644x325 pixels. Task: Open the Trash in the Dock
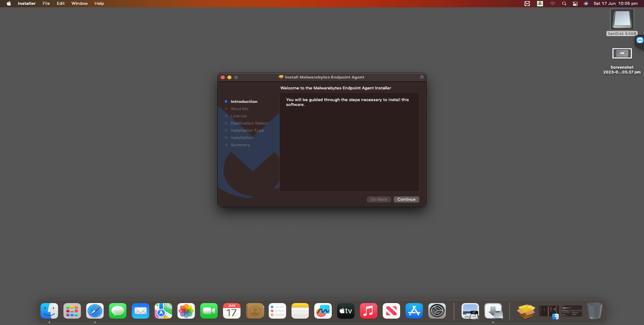594,310
